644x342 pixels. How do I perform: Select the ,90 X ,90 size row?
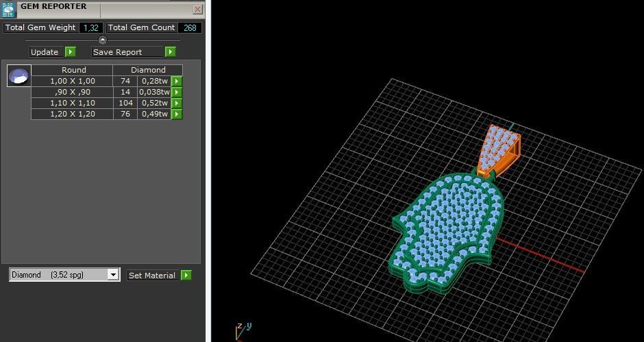73,92
